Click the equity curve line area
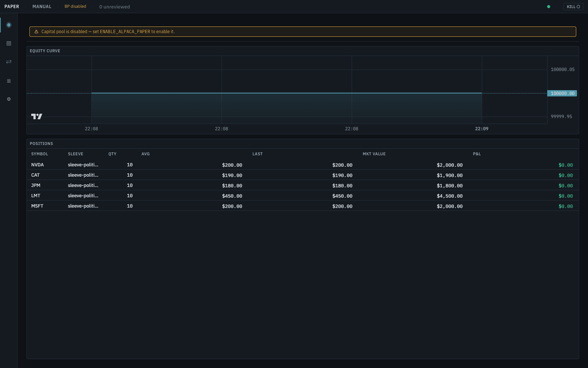588x368 pixels. pos(287,93)
